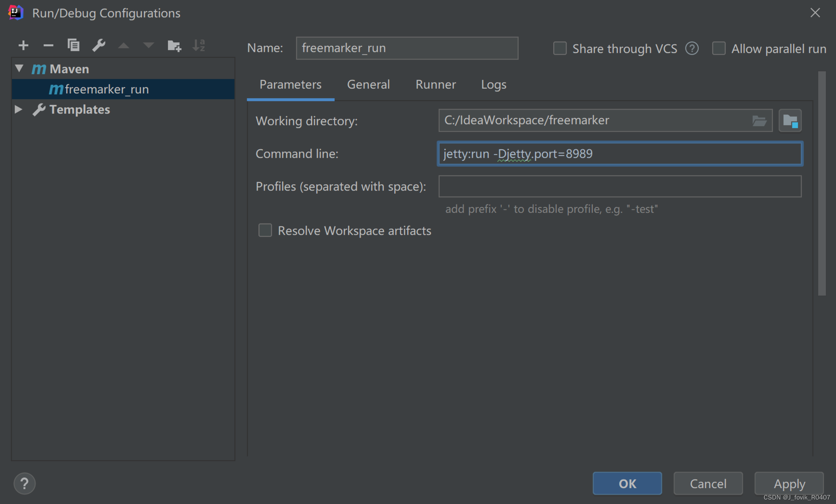Click freemarker_run Maven icon in tree

click(56, 89)
